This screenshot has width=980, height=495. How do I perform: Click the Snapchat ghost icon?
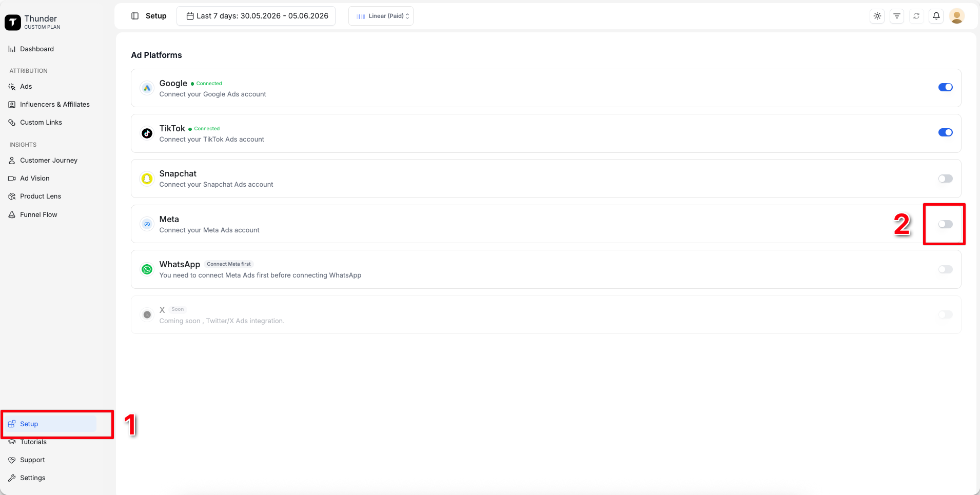point(147,179)
